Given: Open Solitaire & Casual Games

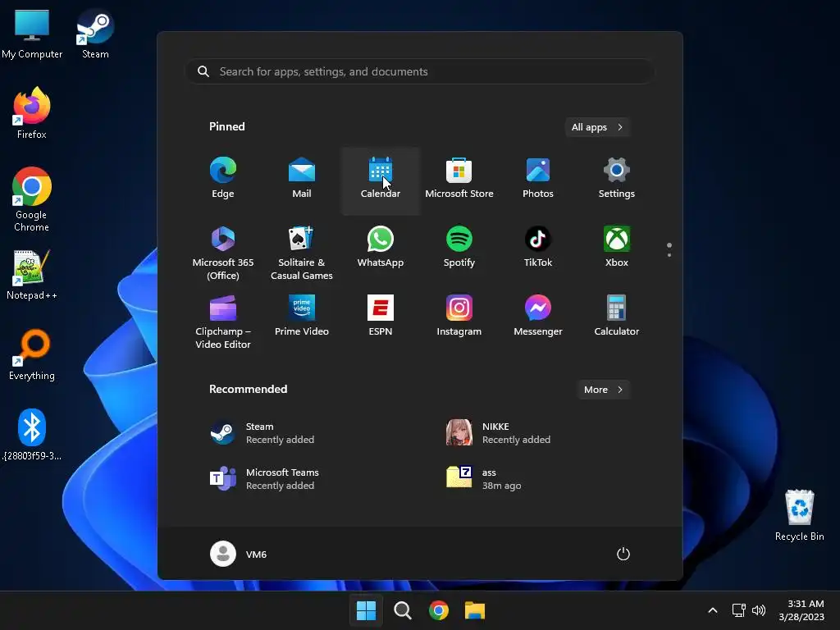Looking at the screenshot, I should pos(302,253).
